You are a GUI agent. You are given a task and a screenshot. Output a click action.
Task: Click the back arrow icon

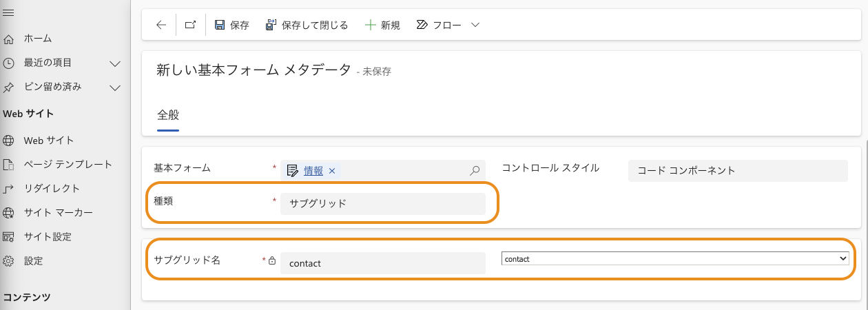(161, 25)
